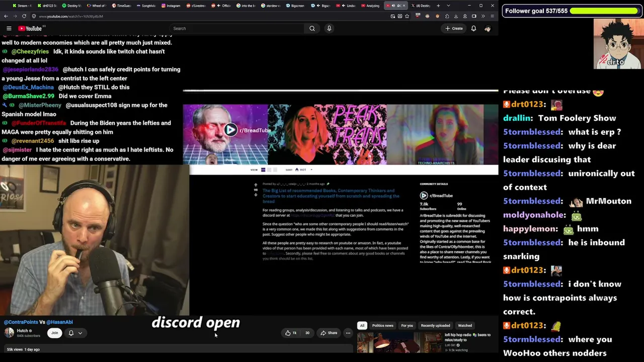
Task: Click the upvote arrow on the pinned post
Action: [x=256, y=185]
